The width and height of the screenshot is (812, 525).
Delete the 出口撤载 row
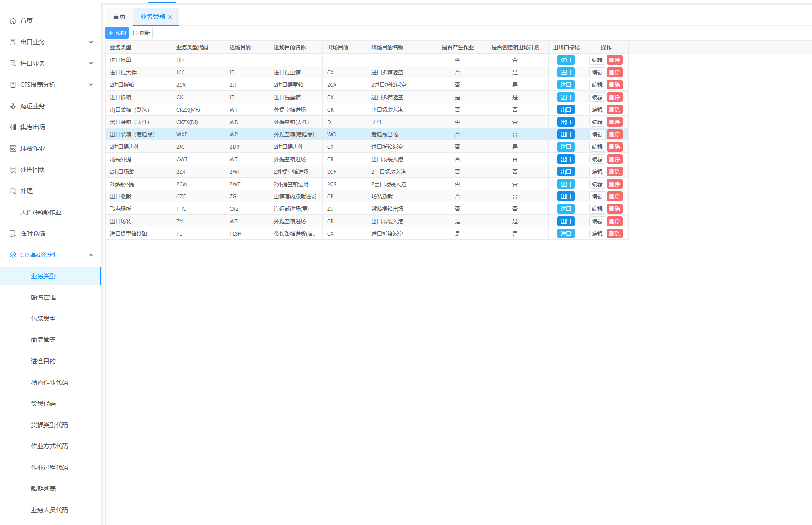click(614, 196)
